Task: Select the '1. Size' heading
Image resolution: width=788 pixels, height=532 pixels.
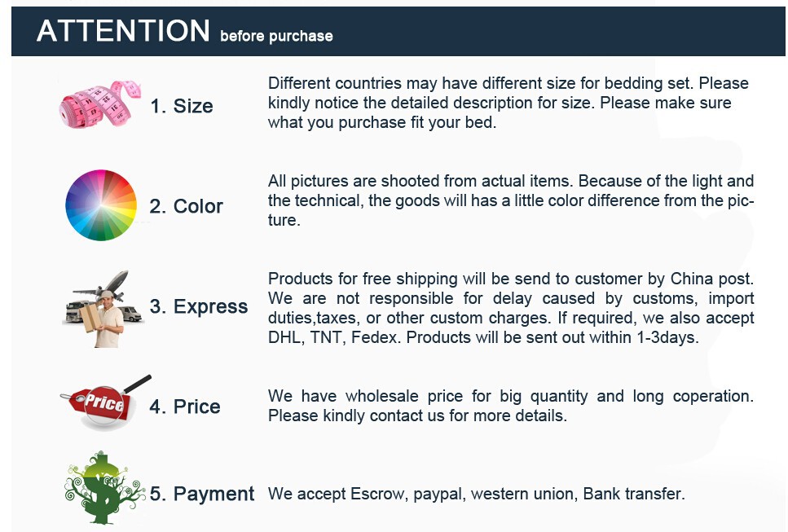Action: pyautogui.click(x=182, y=106)
